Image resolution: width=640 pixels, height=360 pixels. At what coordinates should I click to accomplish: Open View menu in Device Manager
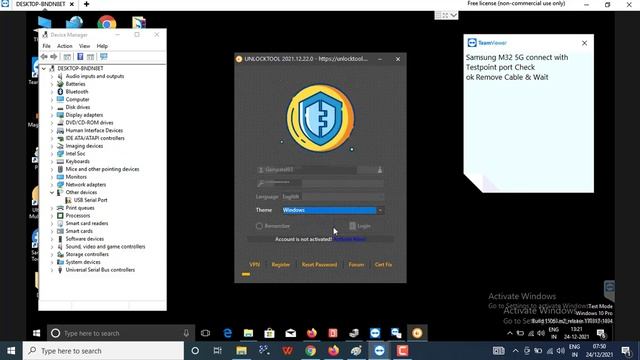pyautogui.click(x=84, y=46)
